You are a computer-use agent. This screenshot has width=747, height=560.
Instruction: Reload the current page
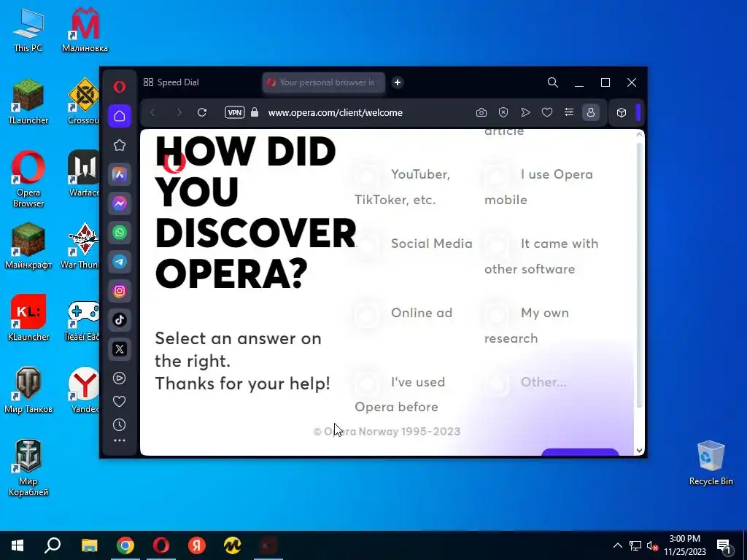point(202,112)
